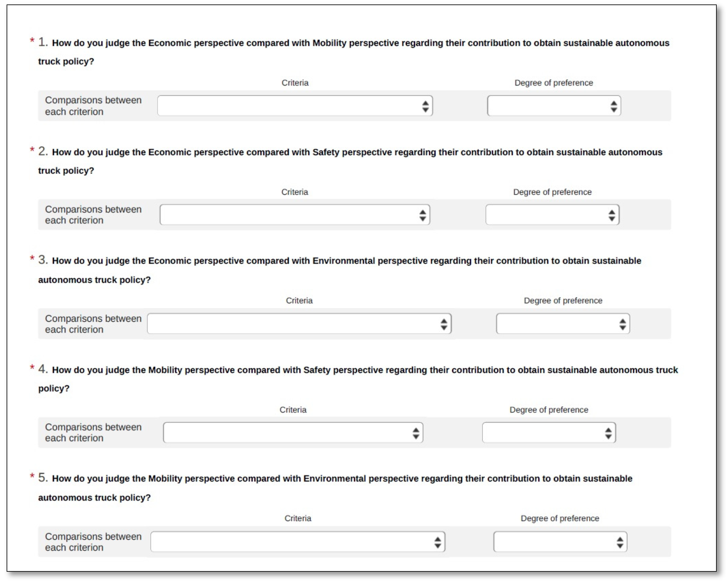Open question 4 Degree of preference dropdown
728x583 pixels.
(x=549, y=432)
